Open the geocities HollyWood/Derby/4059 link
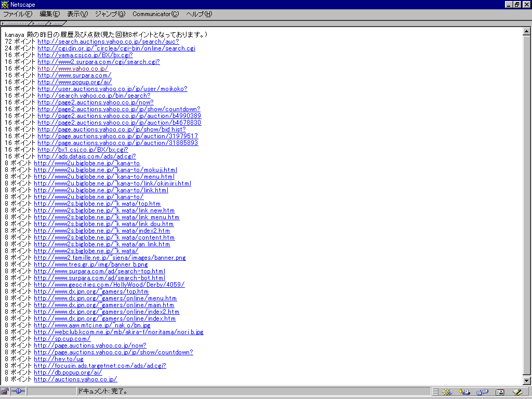Image resolution: width=532 pixels, height=399 pixels. 109,285
